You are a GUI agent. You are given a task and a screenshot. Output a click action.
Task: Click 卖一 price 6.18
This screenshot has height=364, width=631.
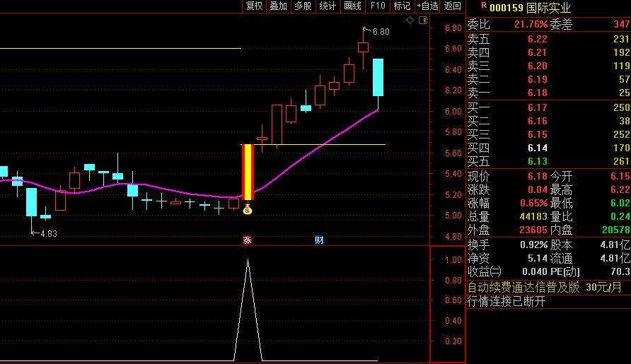click(537, 93)
